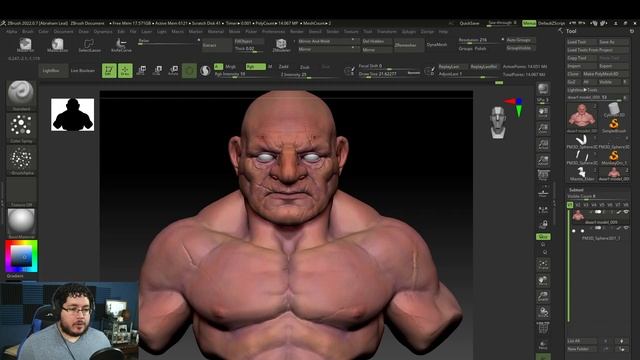Viewport: 640px width, 360px height.
Task: Click the DynaMesh button
Action: 437,44
